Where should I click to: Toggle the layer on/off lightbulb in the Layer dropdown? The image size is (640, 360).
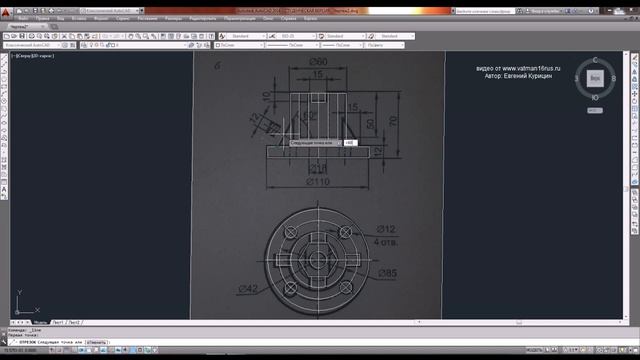pyautogui.click(x=91, y=45)
